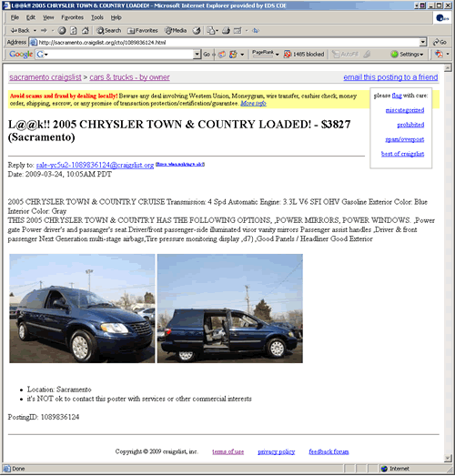Click the Stop loading icon
455x476 pixels.
62,30
